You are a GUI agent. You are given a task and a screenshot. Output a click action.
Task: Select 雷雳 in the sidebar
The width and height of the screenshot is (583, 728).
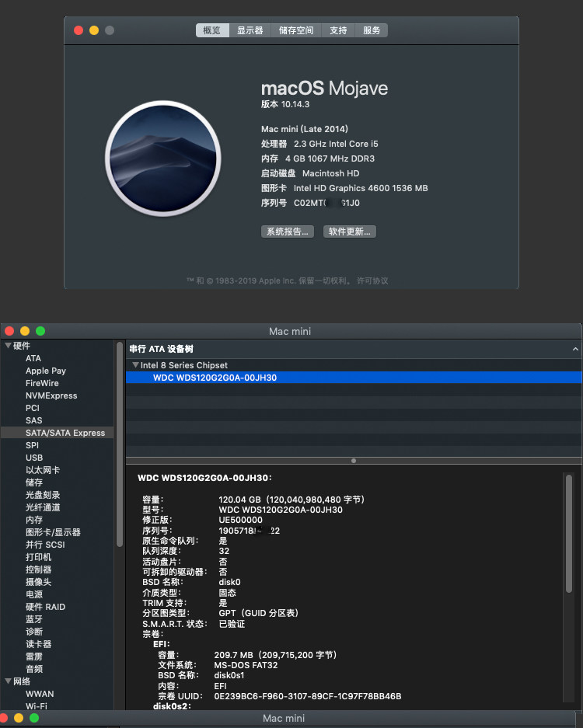coord(34,657)
